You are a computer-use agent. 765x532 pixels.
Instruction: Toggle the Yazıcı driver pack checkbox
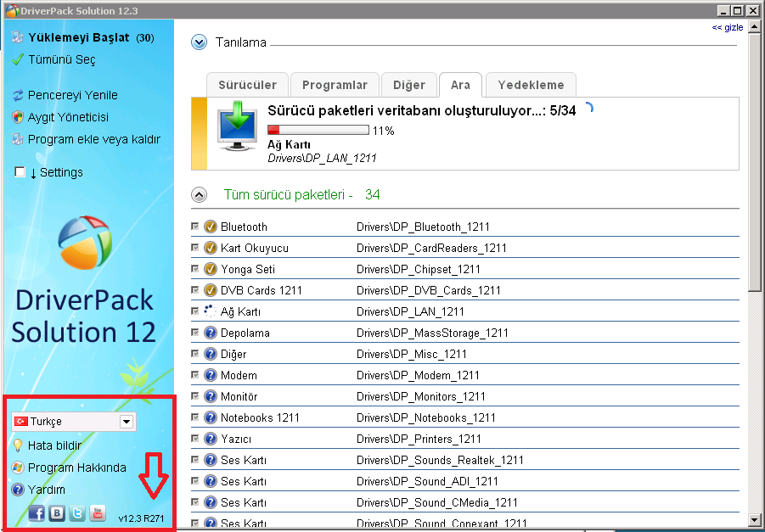pyautogui.click(x=195, y=439)
